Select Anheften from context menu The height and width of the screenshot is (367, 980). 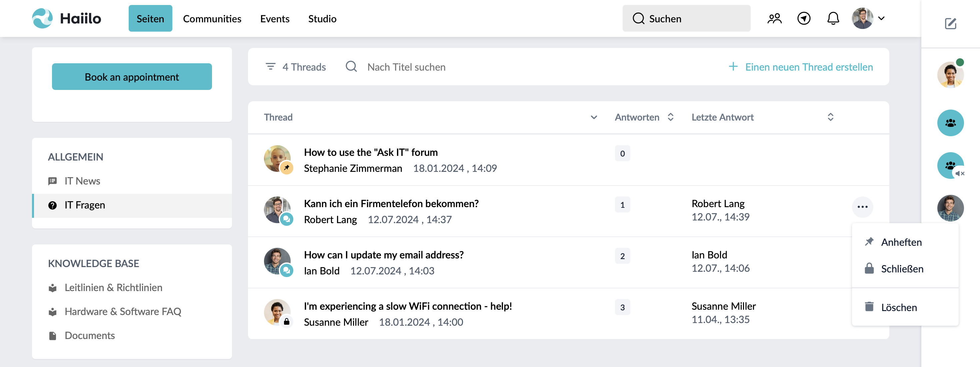tap(905, 242)
